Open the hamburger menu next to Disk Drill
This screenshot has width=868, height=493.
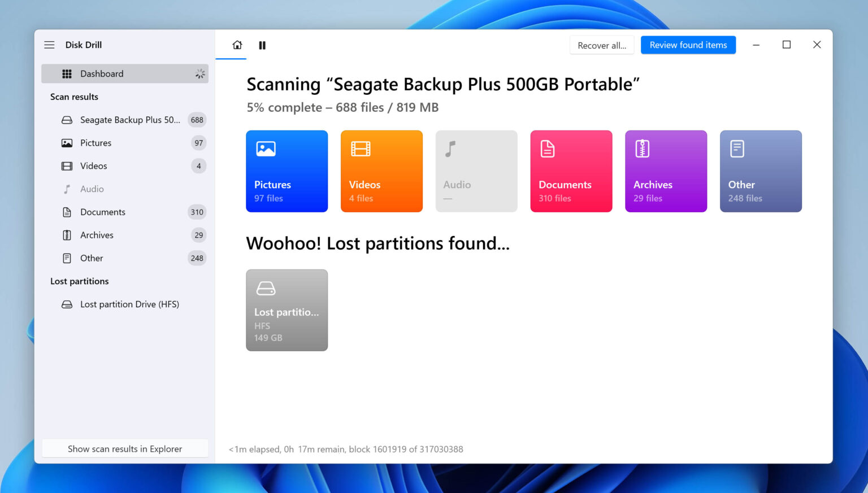(50, 45)
